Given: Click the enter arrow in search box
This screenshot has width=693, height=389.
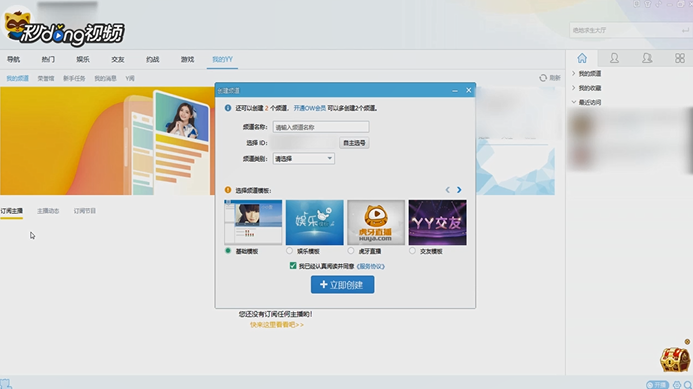Looking at the screenshot, I should tap(685, 30).
